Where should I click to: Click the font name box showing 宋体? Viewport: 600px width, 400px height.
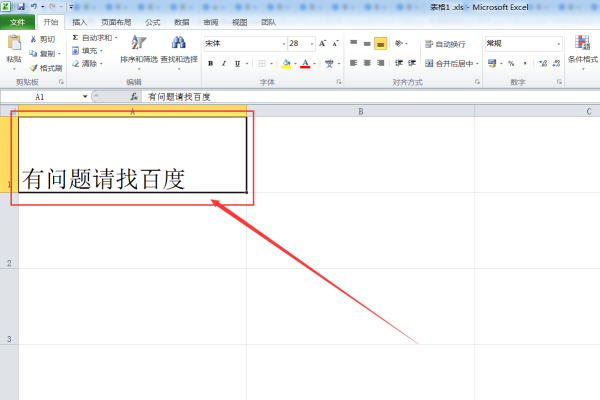pos(243,44)
